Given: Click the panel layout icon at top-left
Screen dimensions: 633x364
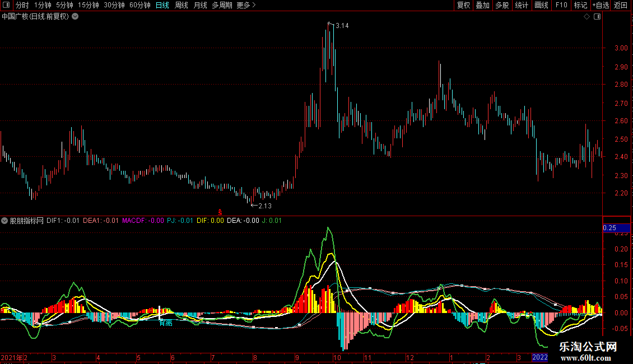Looking at the screenshot, I should (6, 5).
